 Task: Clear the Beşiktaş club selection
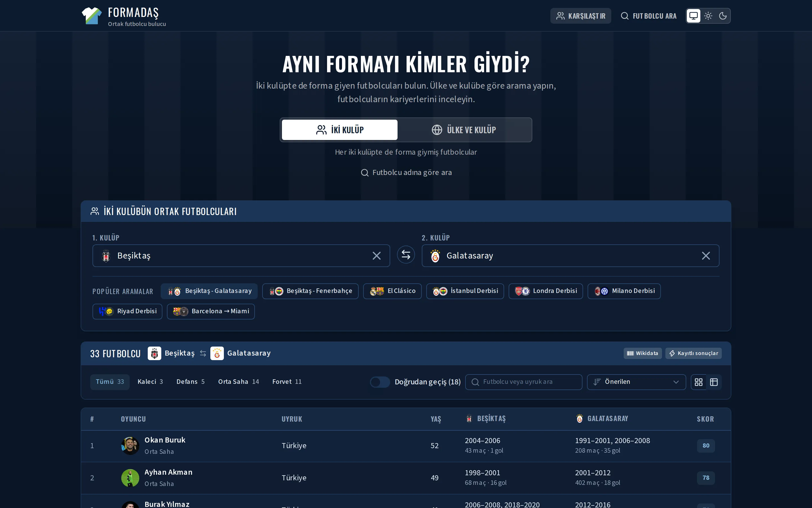(376, 256)
